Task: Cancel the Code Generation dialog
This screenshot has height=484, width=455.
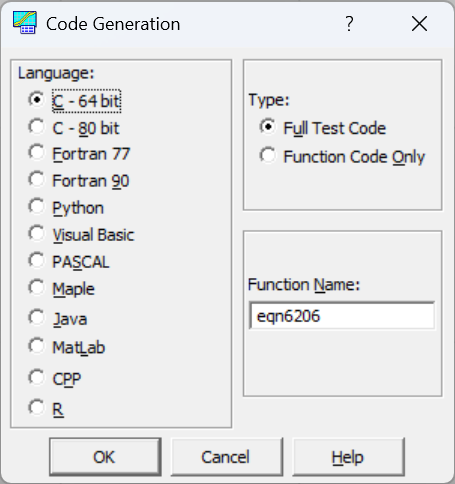Action: (227, 457)
